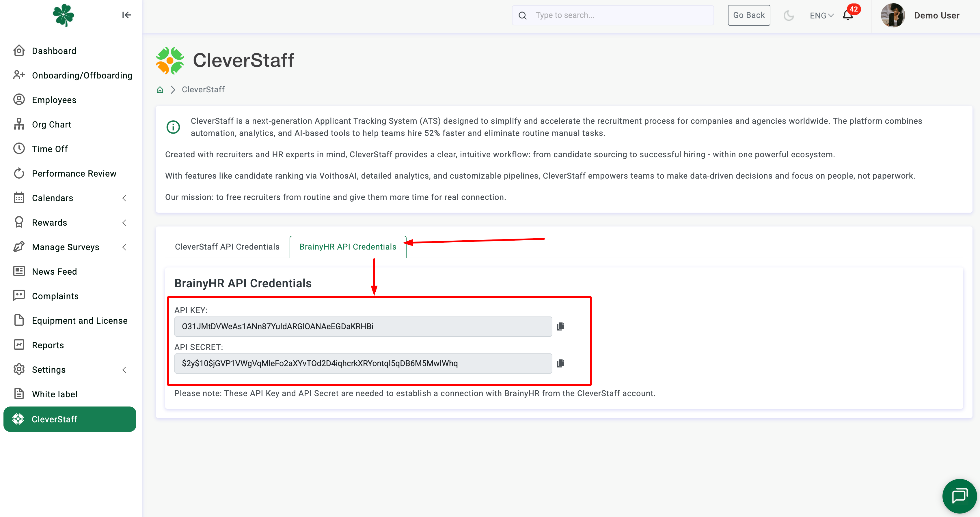
Task: Collapse the sidebar with arrow icon
Action: 126,15
